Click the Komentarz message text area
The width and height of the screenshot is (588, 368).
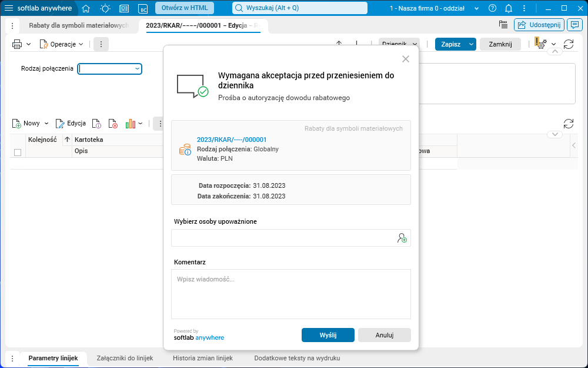290,294
